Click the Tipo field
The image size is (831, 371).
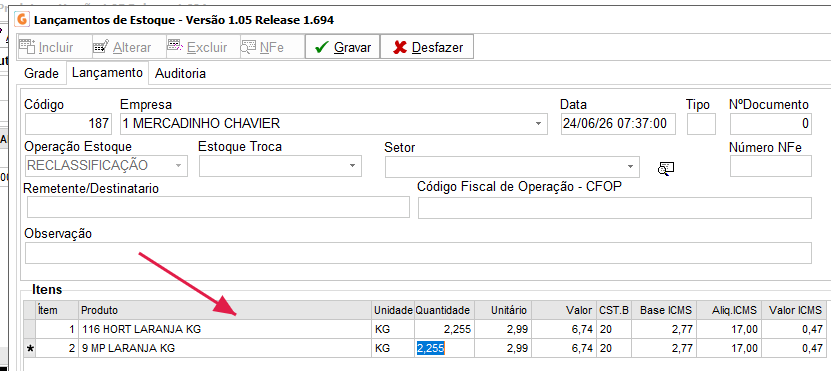(701, 124)
